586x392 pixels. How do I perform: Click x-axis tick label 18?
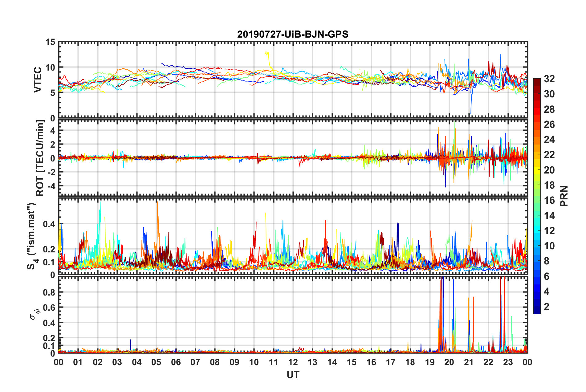tap(410, 362)
